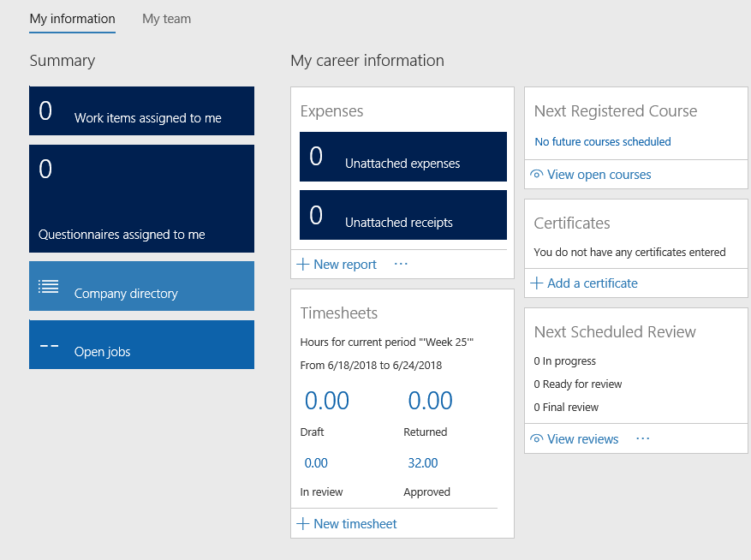The width and height of the screenshot is (751, 560).
Task: Open Next Scheduled Review more options ellipsis
Action: tap(643, 438)
